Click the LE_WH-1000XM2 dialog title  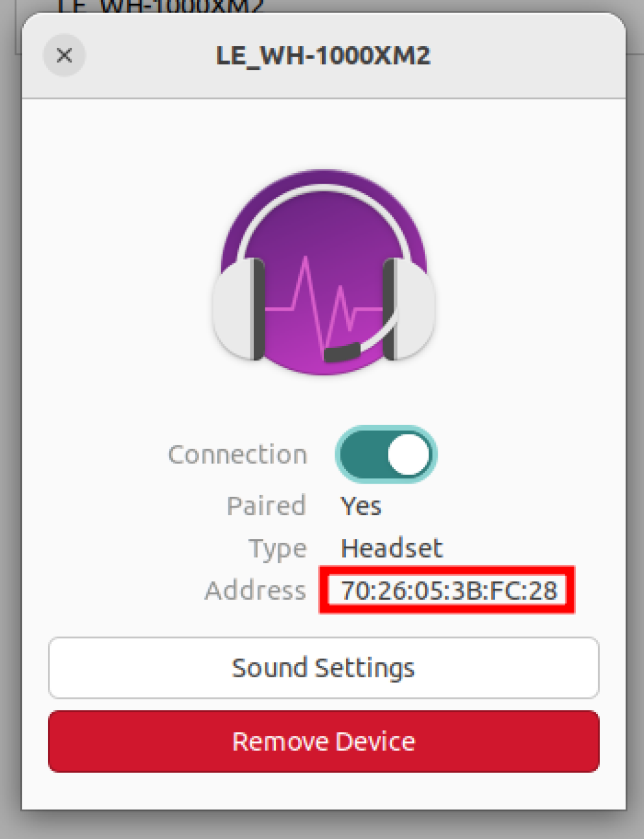click(323, 56)
